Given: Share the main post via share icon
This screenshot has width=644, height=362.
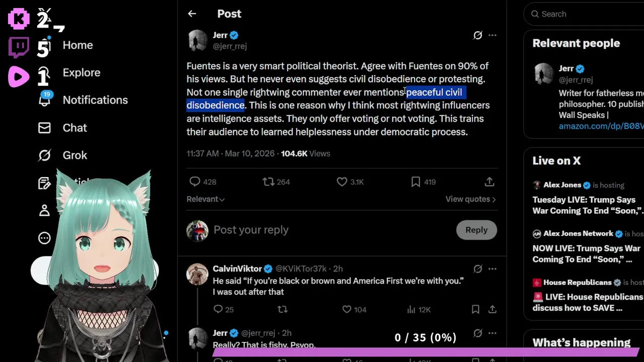Looking at the screenshot, I should click(489, 182).
